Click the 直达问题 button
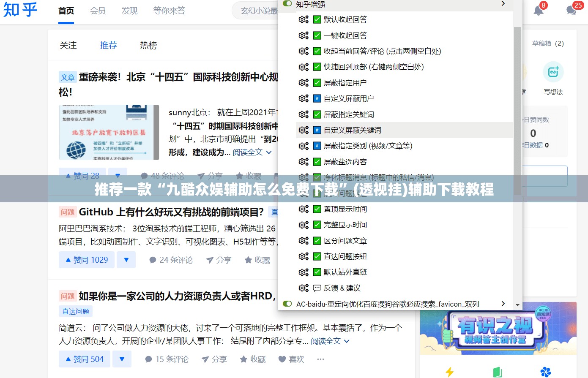The height and width of the screenshot is (378, 588). tap(76, 311)
